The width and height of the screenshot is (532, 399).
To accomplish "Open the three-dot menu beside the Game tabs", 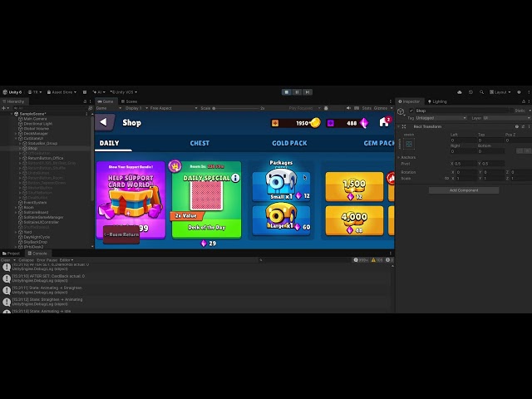I will click(390, 101).
